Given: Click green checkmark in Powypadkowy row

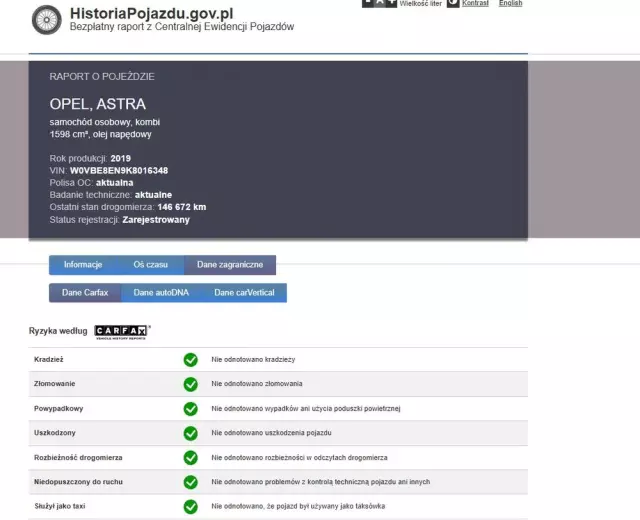Looking at the screenshot, I should pos(190,409).
